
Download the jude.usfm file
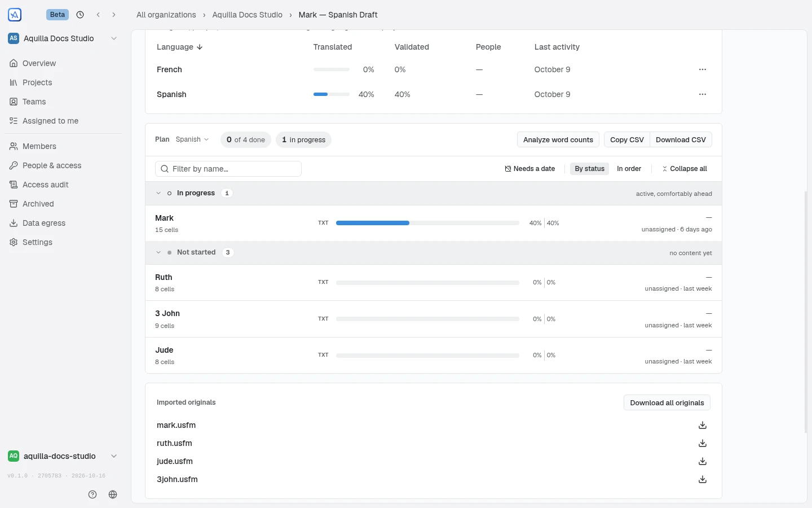click(x=703, y=461)
